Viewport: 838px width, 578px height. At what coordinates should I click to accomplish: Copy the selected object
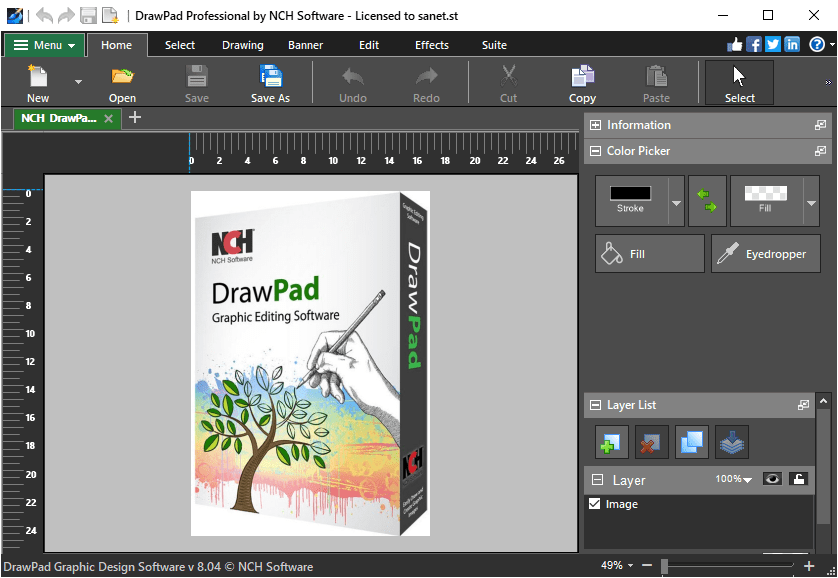coord(582,83)
